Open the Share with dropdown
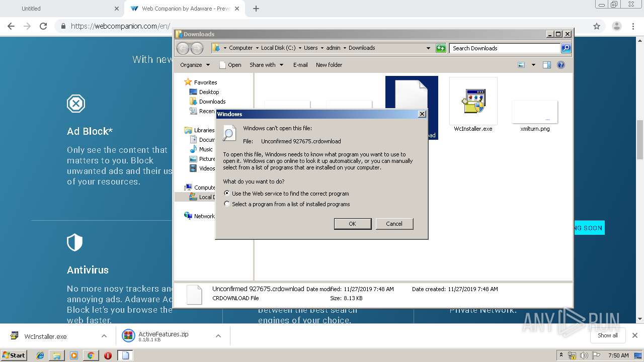 [x=267, y=65]
